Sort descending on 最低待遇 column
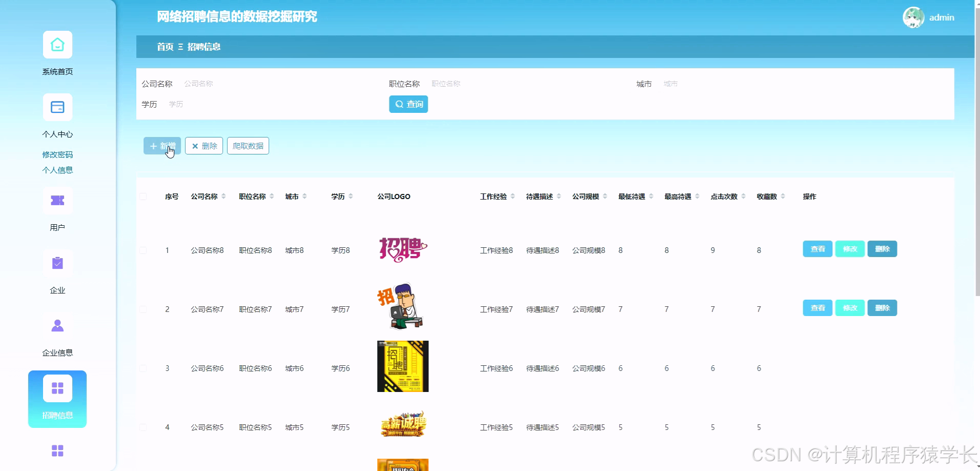Image resolution: width=980 pixels, height=471 pixels. (651, 199)
